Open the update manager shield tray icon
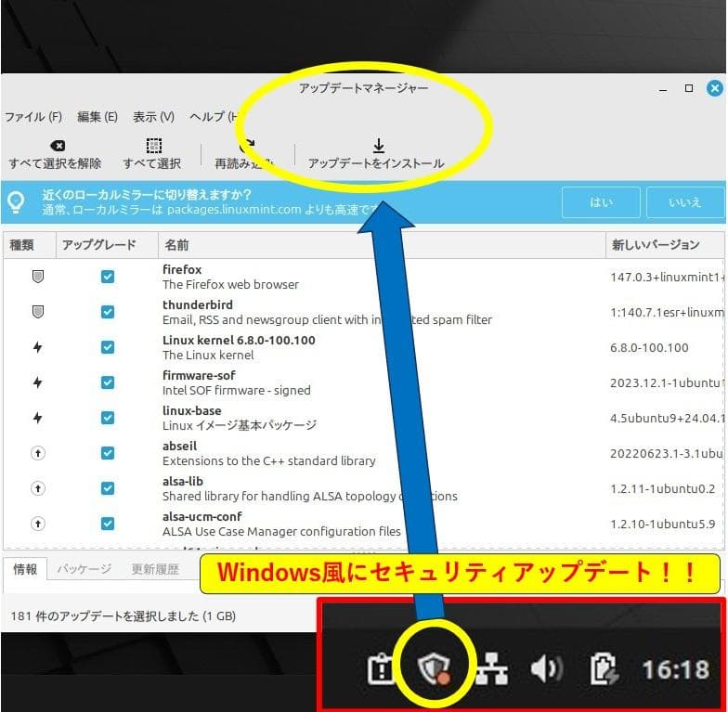 434,668
